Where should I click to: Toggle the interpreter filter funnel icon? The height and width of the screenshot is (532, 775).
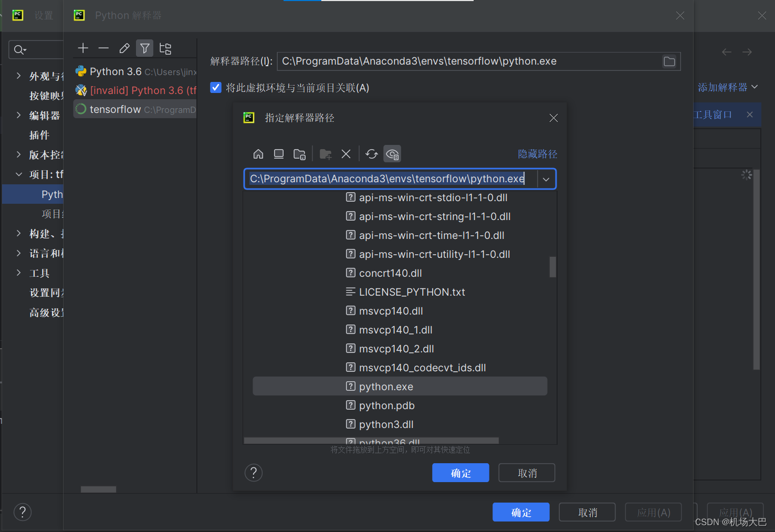coord(144,48)
